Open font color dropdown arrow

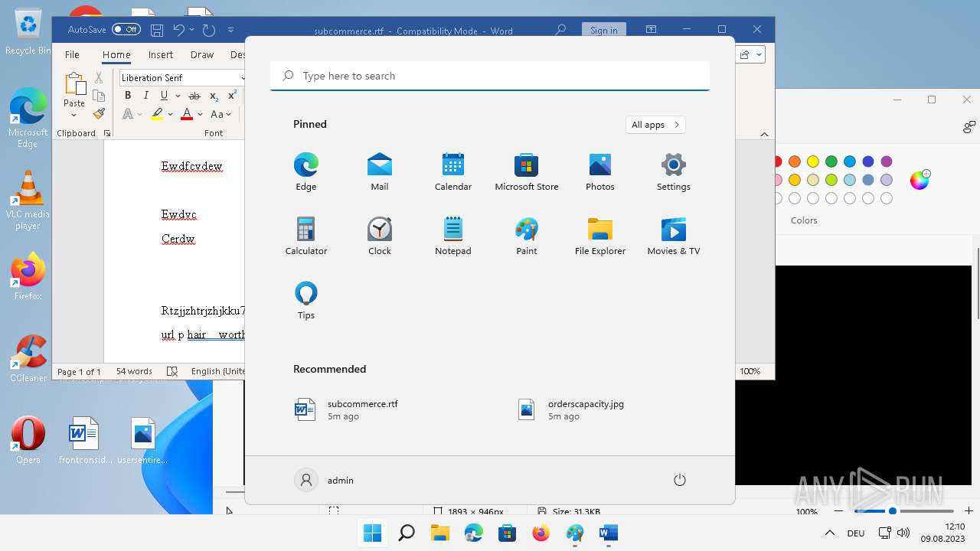[200, 114]
